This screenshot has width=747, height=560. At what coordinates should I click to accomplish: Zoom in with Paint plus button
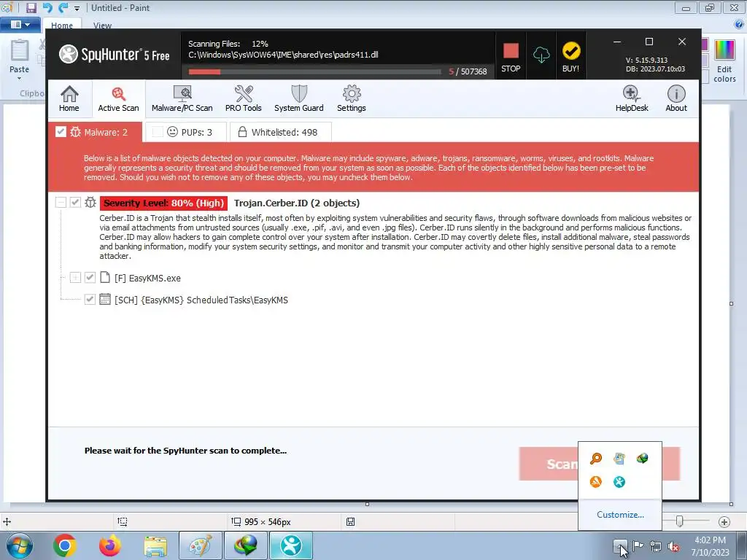click(x=724, y=522)
